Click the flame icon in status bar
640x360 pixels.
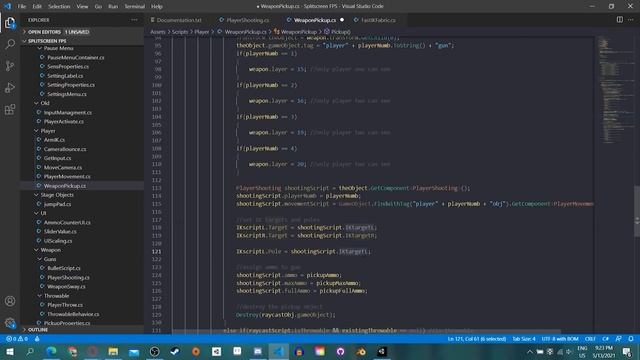37,339
